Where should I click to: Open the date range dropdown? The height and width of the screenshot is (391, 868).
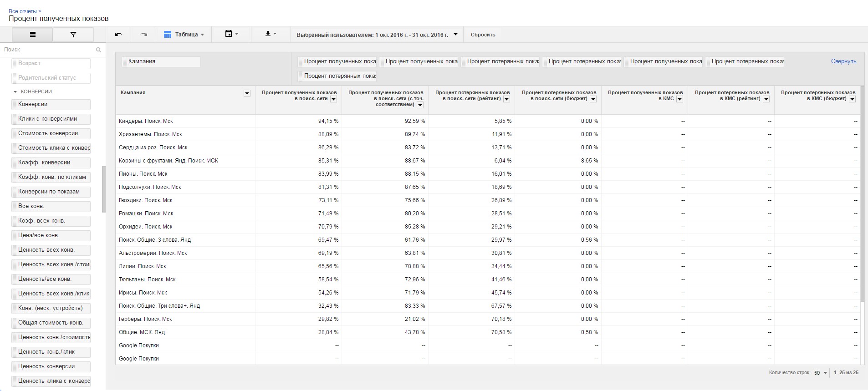point(377,35)
